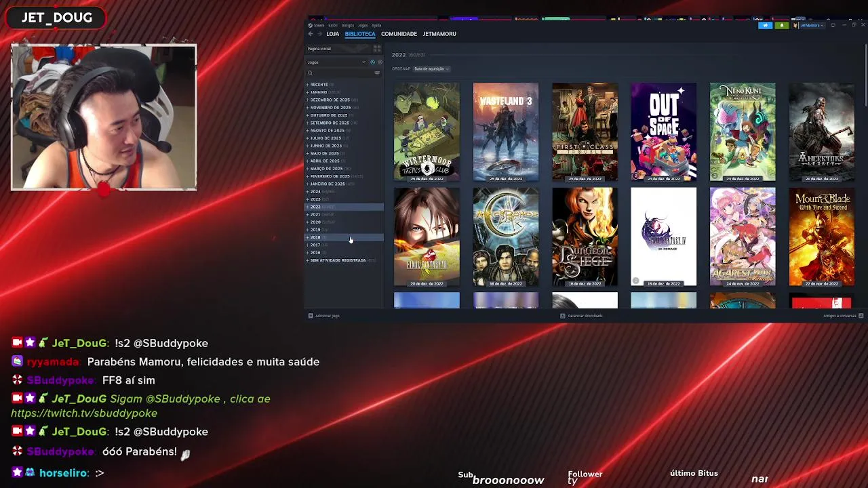Click the Steam back navigation arrow
The image size is (868, 488).
(x=310, y=34)
